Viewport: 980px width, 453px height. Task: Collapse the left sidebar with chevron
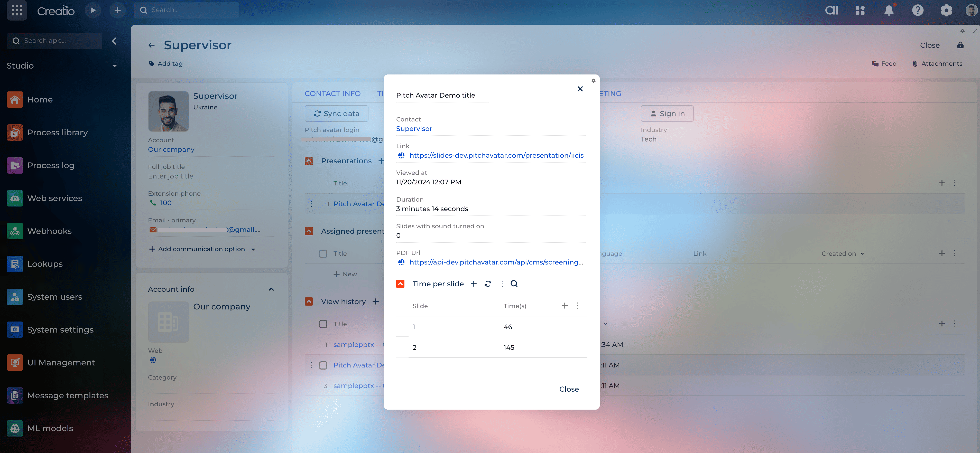[114, 41]
